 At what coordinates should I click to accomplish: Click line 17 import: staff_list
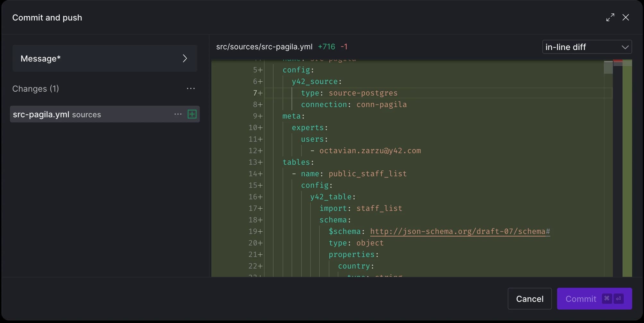(361, 208)
